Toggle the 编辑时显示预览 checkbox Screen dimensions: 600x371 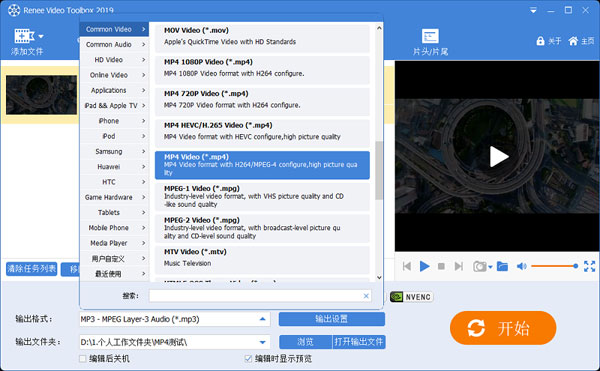(248, 358)
